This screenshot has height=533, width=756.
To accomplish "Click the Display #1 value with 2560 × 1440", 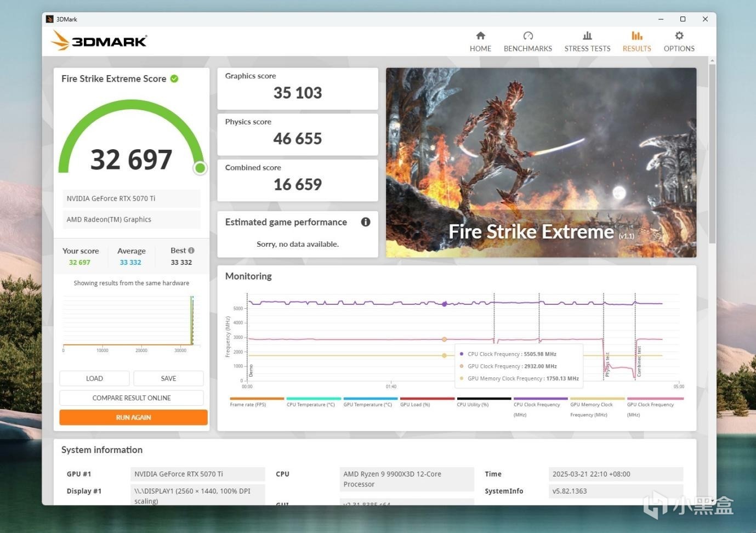I will 198,495.
